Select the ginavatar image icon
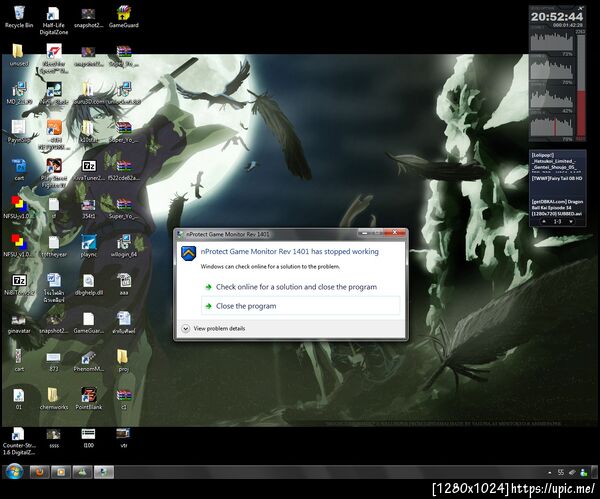600x499 pixels. (x=19, y=323)
